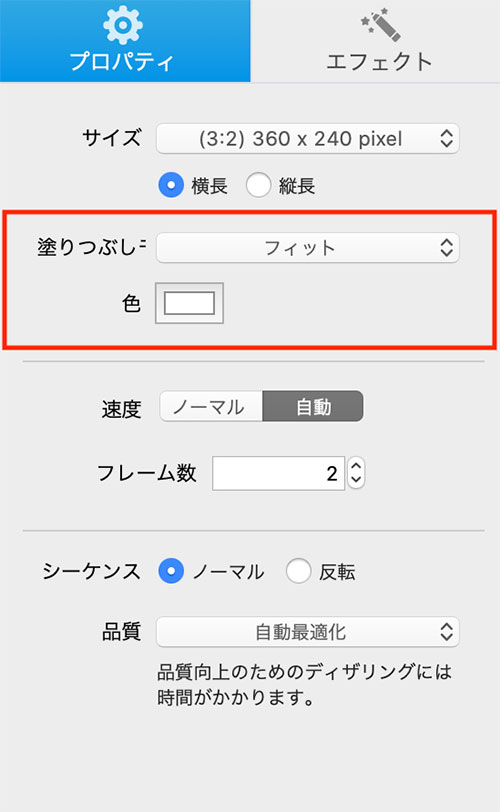This screenshot has height=812, width=500.
Task: Increase フレーム数 with stepper up arrow
Action: pyautogui.click(x=356, y=466)
